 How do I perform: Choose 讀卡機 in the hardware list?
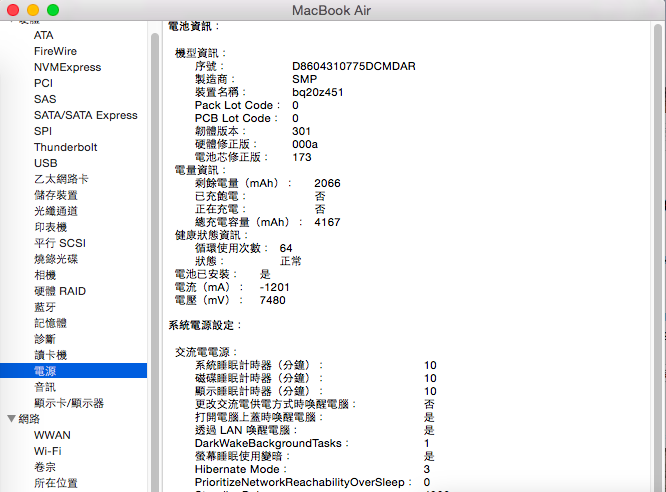click(x=50, y=355)
